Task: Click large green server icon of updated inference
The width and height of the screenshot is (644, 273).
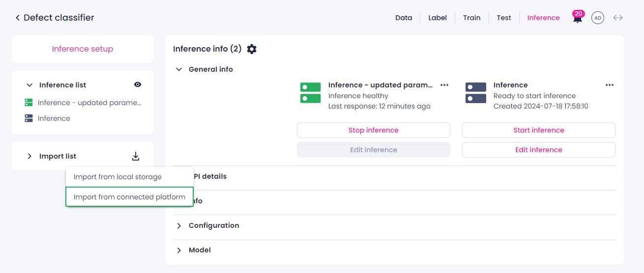Action: click(310, 93)
